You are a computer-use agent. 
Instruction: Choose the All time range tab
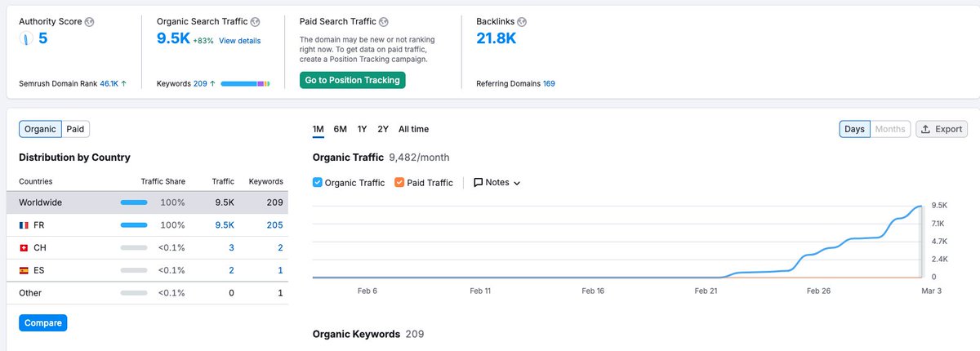[413, 129]
